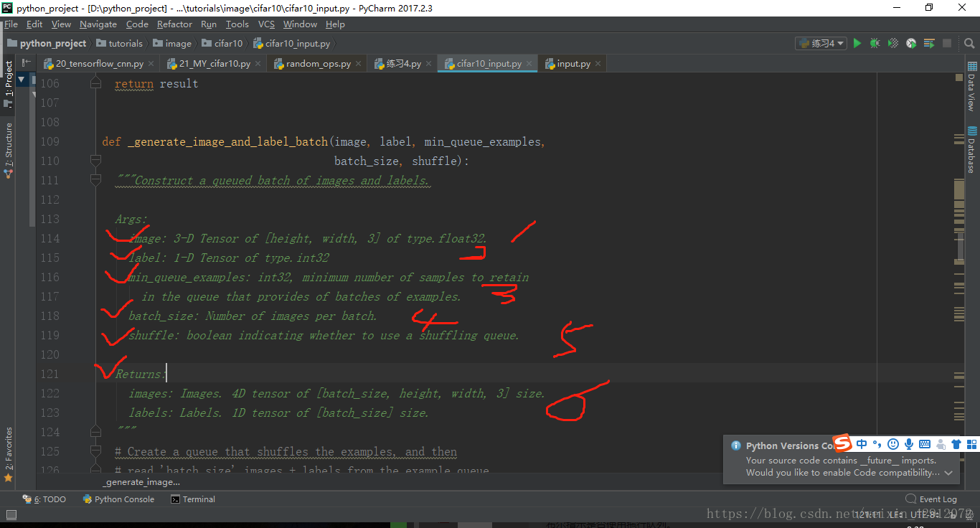This screenshot has width=980, height=528.
Task: Open the 练习4 run configuration dropdown
Action: [821, 43]
